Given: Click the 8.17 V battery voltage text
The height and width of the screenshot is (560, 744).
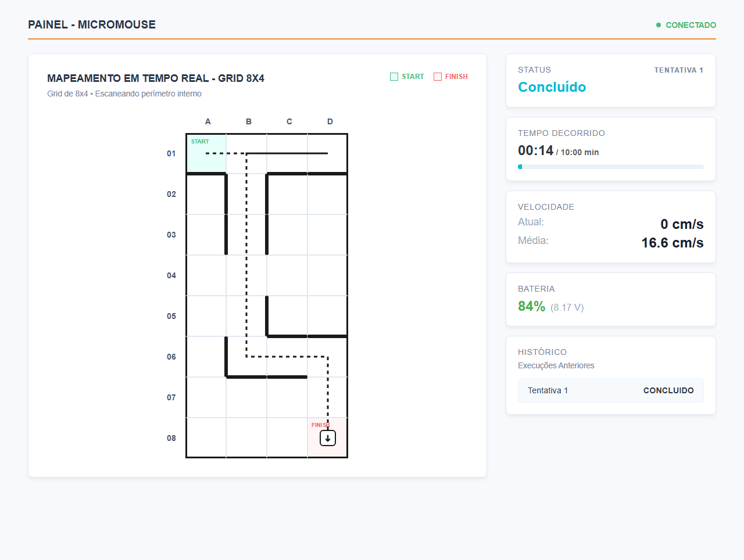Looking at the screenshot, I should [567, 307].
